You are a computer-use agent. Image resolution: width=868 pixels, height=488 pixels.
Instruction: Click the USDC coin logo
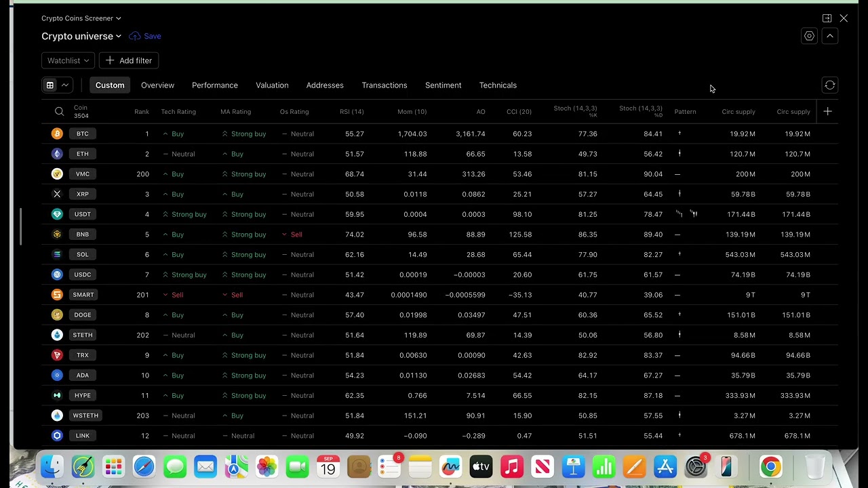pos(57,274)
